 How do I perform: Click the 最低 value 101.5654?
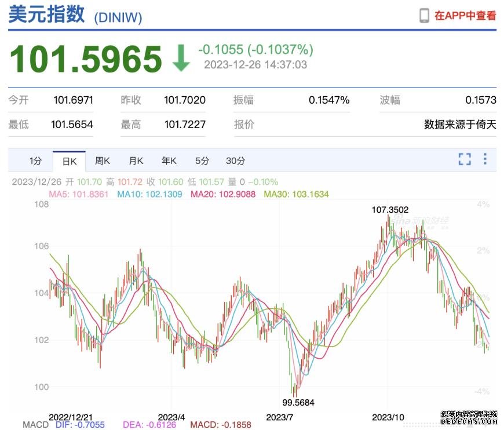pyautogui.click(x=72, y=125)
